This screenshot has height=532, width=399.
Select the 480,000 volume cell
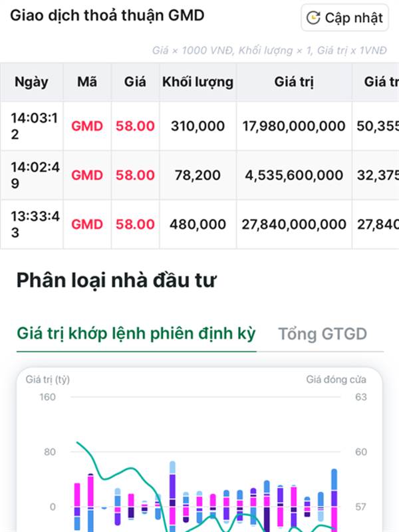[198, 225]
